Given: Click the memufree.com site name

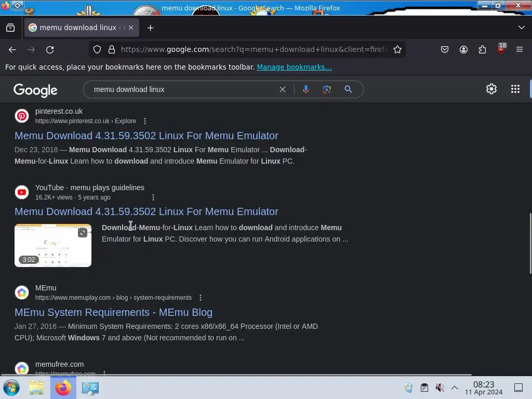Looking at the screenshot, I should pos(59,364).
